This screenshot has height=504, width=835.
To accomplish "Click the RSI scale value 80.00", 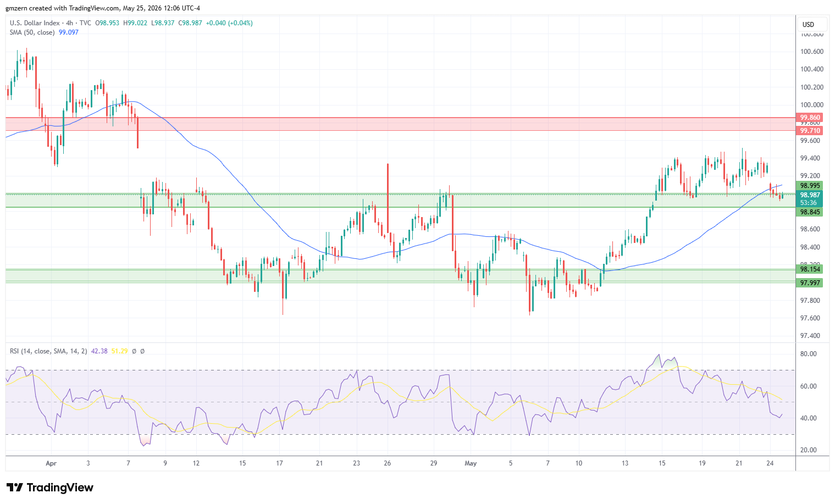I will (x=809, y=354).
